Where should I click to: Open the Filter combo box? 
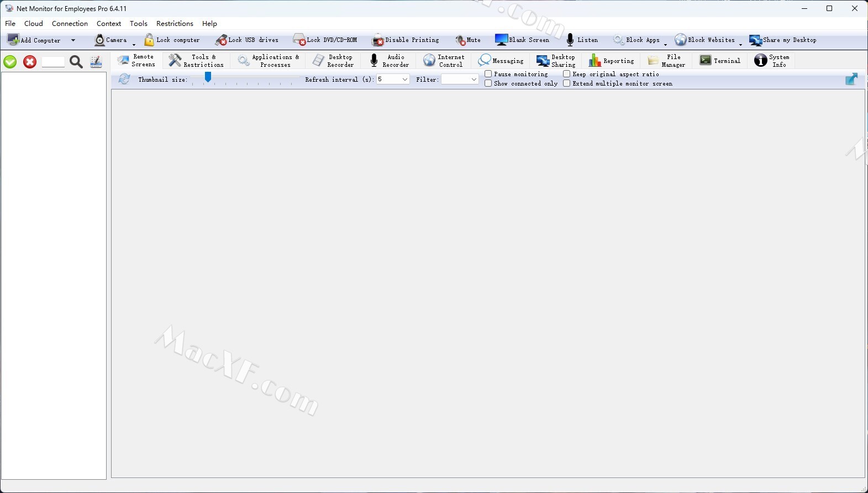point(474,79)
